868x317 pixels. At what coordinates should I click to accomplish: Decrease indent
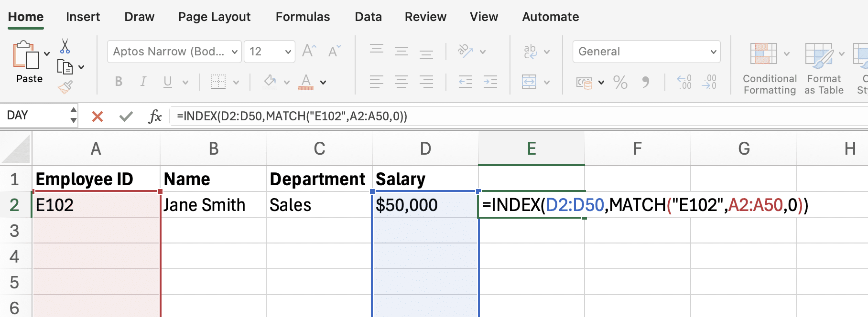[465, 82]
